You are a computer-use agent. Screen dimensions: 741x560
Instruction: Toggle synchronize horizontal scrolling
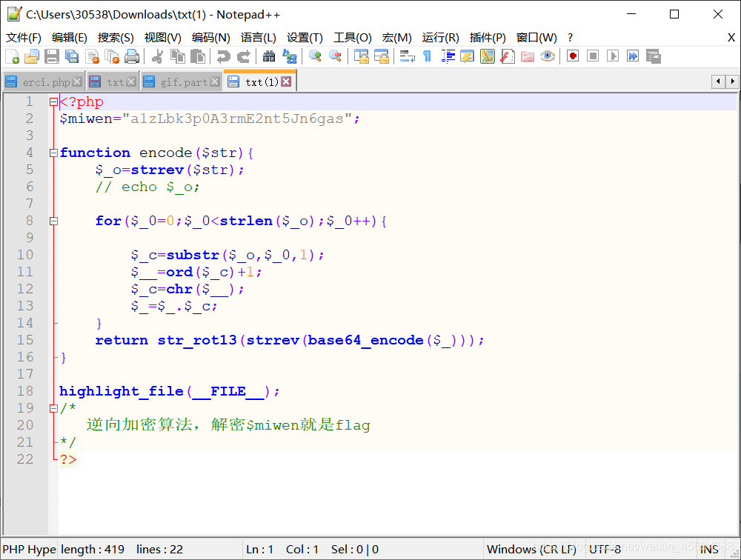pyautogui.click(x=381, y=56)
